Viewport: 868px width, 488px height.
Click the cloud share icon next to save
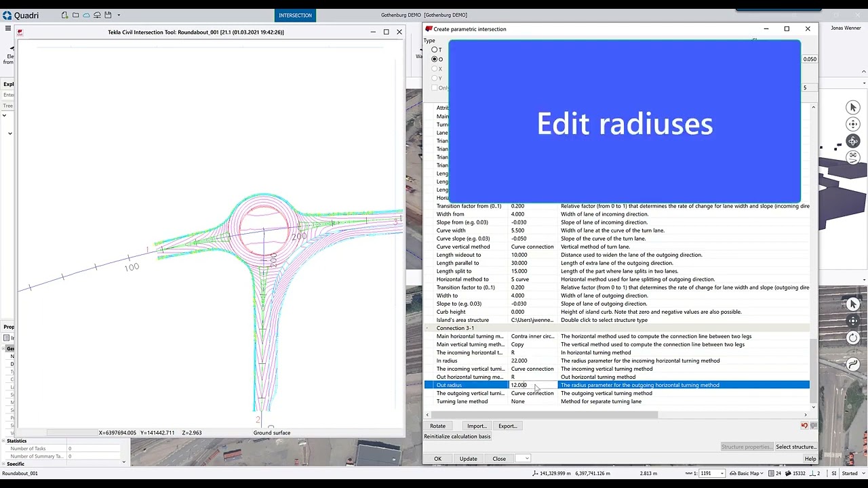click(x=97, y=15)
